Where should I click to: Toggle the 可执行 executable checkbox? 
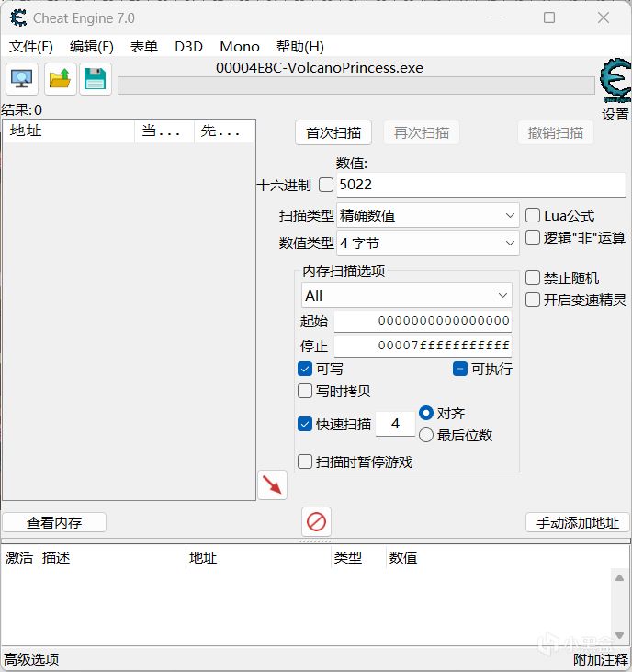pos(460,369)
